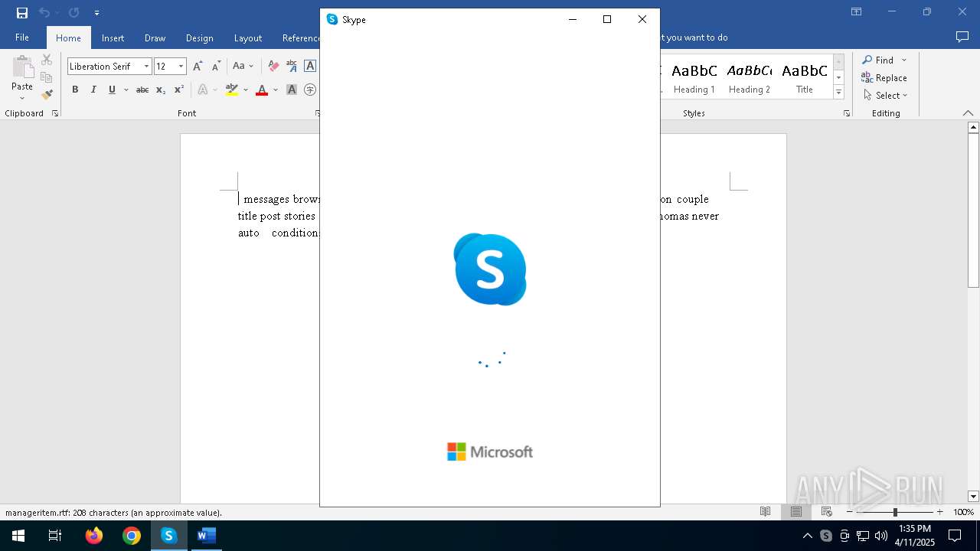Viewport: 980px width, 551px height.
Task: Click Find in the Editing group
Action: tap(877, 60)
